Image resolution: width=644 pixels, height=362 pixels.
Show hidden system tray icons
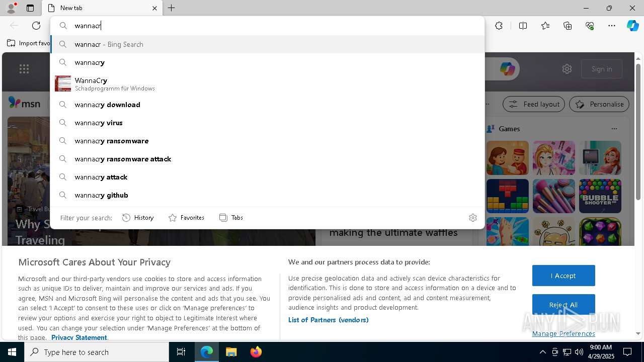coord(542,352)
